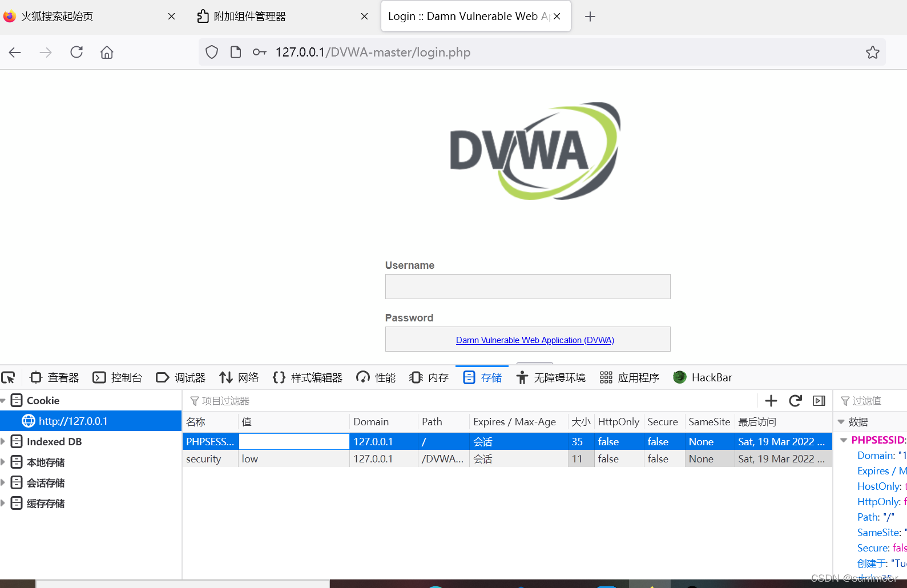Sort cookies by 大小 size column header
This screenshot has height=588, width=907.
581,422
